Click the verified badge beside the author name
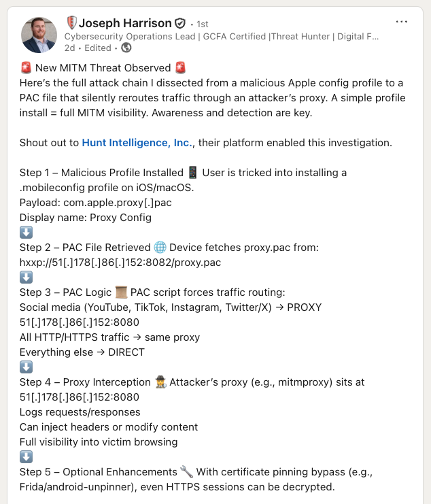This screenshot has width=431, height=504. pyautogui.click(x=180, y=23)
